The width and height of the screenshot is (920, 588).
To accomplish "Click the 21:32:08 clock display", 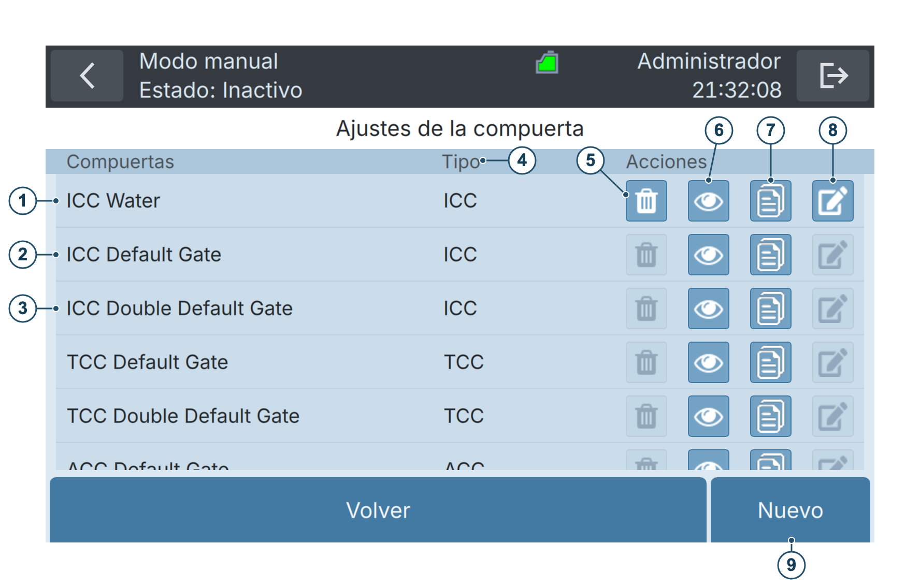I will pos(737,91).
